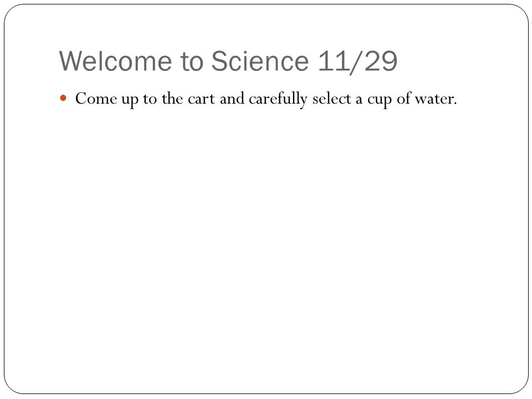532x399 pixels.
Task: Click the orange bullet point marker
Action: [63, 99]
